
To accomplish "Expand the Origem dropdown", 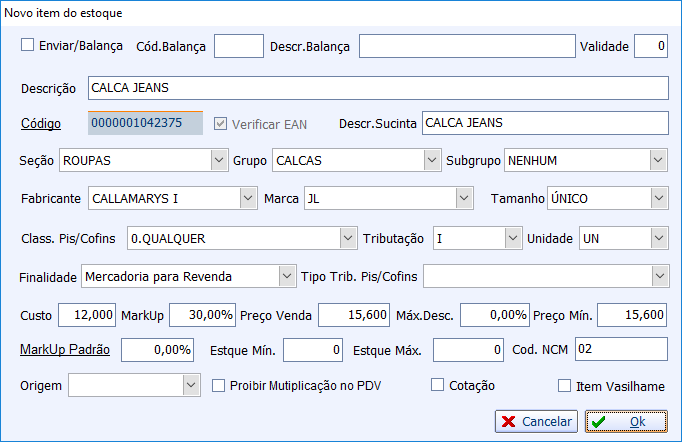I will [x=191, y=385].
